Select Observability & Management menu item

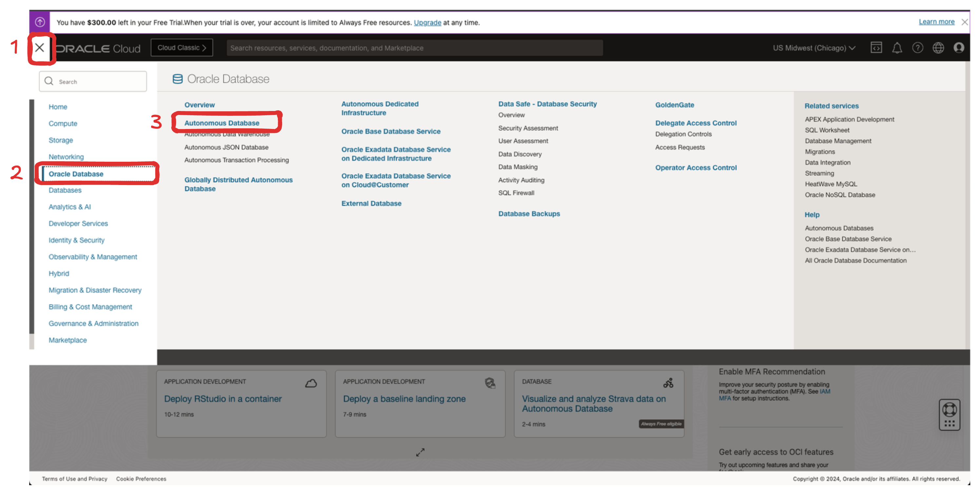(x=93, y=257)
